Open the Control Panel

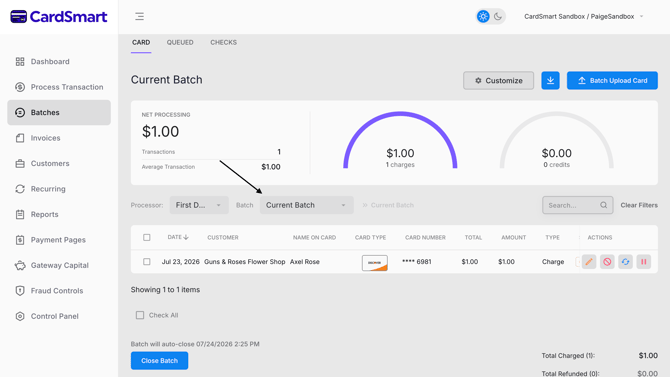pyautogui.click(x=59, y=316)
